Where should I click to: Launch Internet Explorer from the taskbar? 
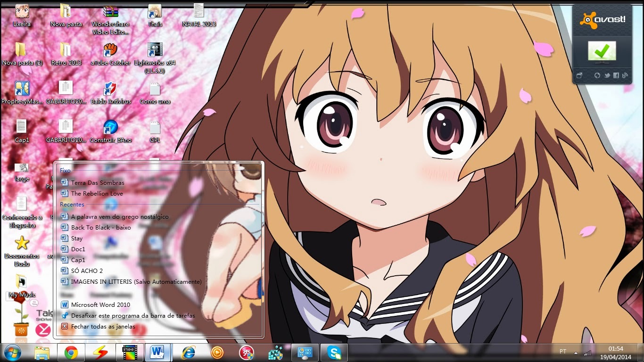click(188, 353)
